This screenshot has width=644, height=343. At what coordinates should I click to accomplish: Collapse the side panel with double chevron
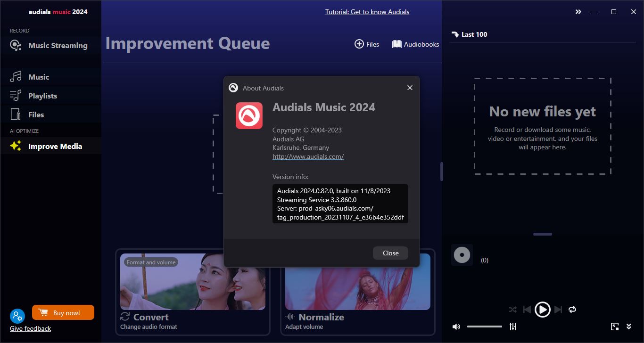click(578, 12)
